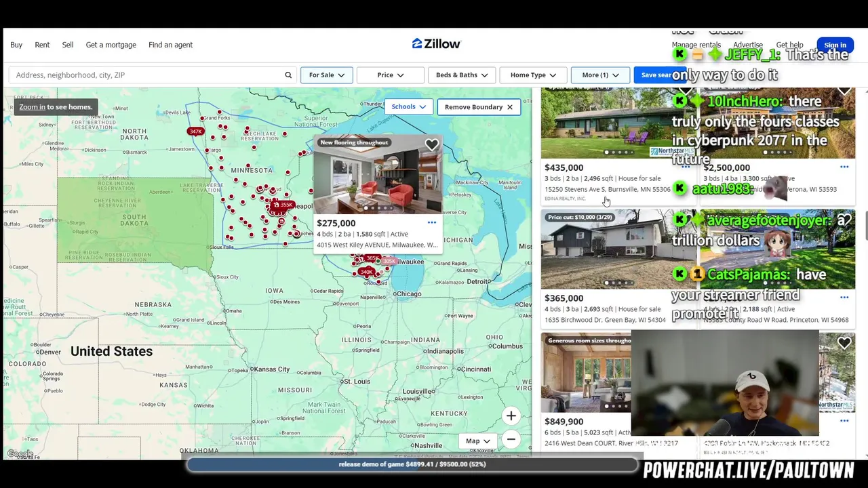Viewport: 868px width, 488px height.
Task: Expand the Schools map dropdown
Action: [x=408, y=107]
